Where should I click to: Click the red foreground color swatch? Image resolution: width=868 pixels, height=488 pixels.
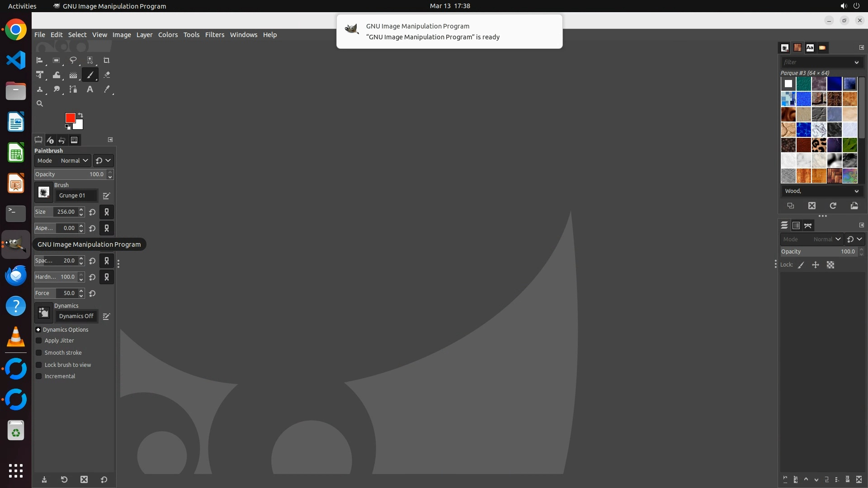tap(70, 118)
